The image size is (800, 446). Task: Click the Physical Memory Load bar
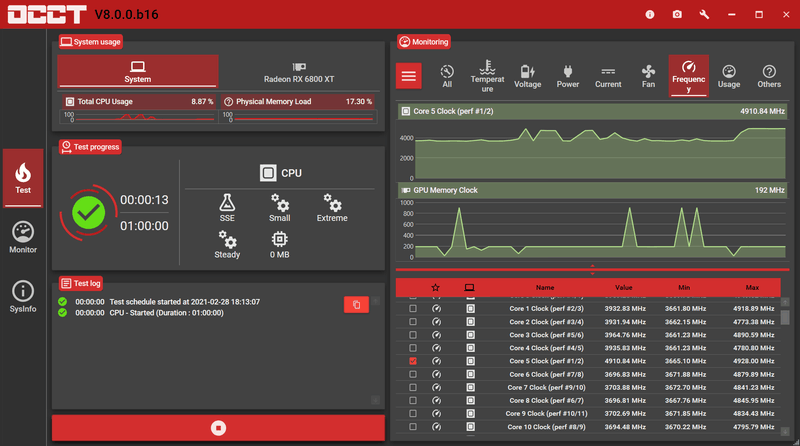[x=299, y=101]
